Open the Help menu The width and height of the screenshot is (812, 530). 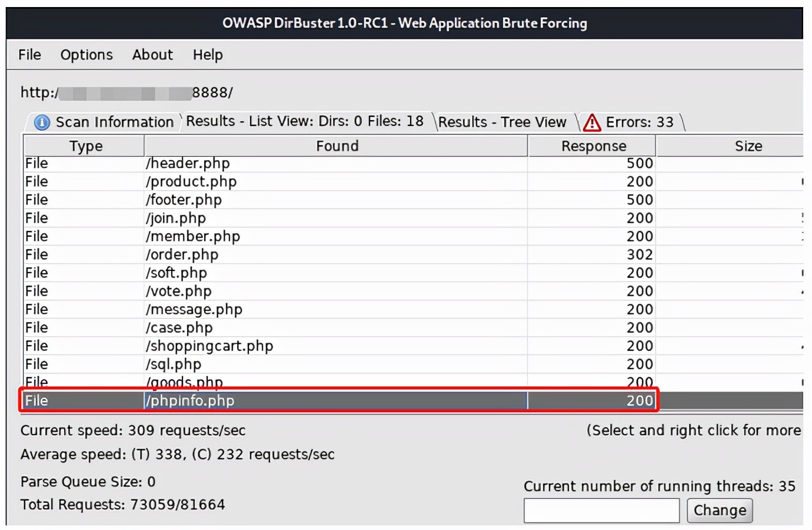click(208, 55)
